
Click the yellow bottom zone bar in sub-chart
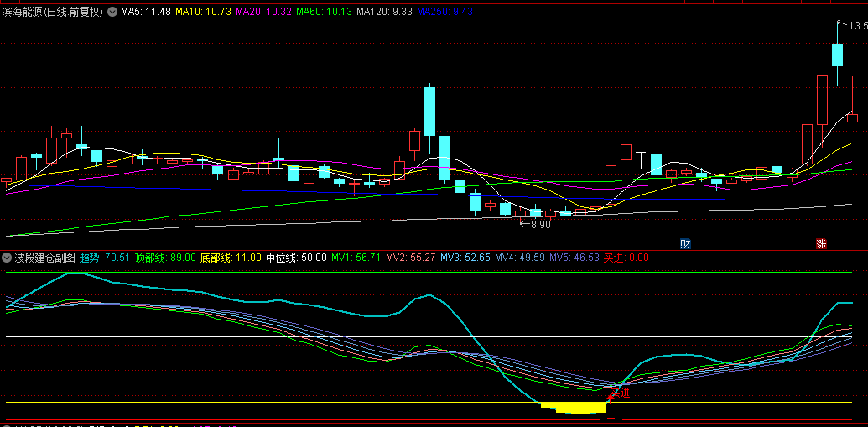[x=579, y=408]
